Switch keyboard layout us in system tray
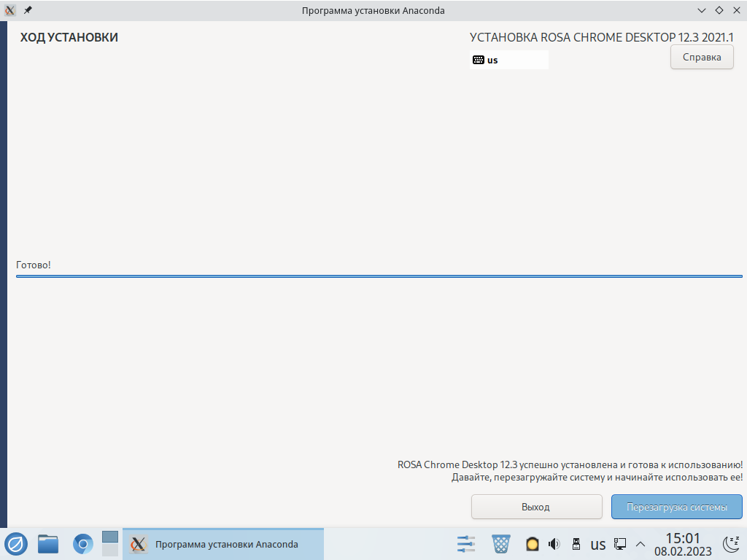This screenshot has width=747, height=560. pos(598,545)
